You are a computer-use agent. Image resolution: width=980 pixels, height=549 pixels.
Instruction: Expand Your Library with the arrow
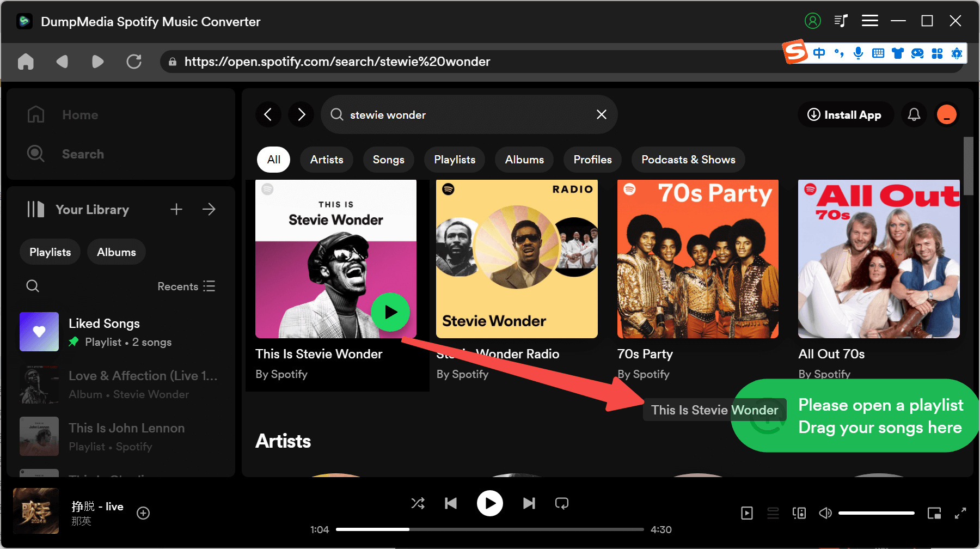point(209,209)
